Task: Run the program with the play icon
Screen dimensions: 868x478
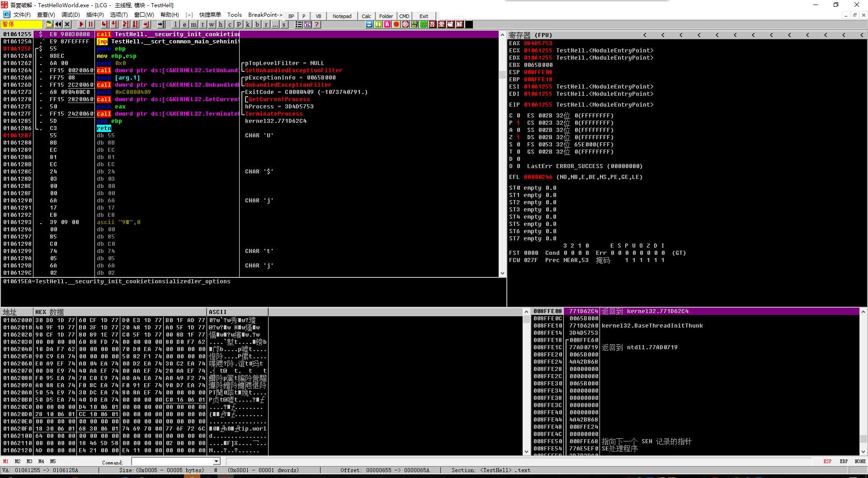Action: [x=81, y=24]
